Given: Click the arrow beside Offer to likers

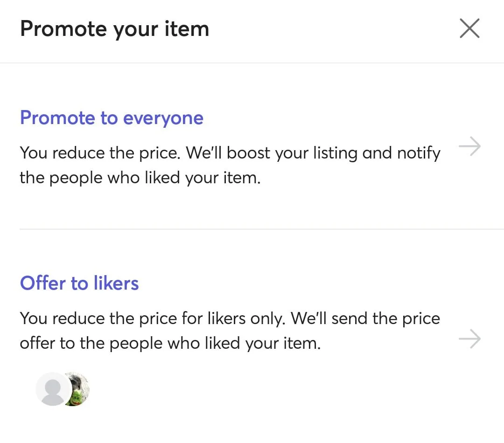Looking at the screenshot, I should tap(469, 339).
